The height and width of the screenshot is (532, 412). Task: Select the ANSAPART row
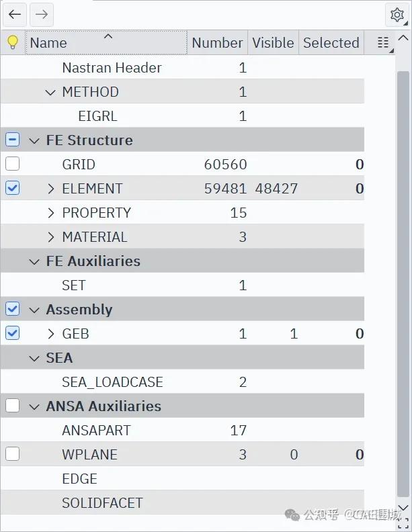pyautogui.click(x=96, y=431)
